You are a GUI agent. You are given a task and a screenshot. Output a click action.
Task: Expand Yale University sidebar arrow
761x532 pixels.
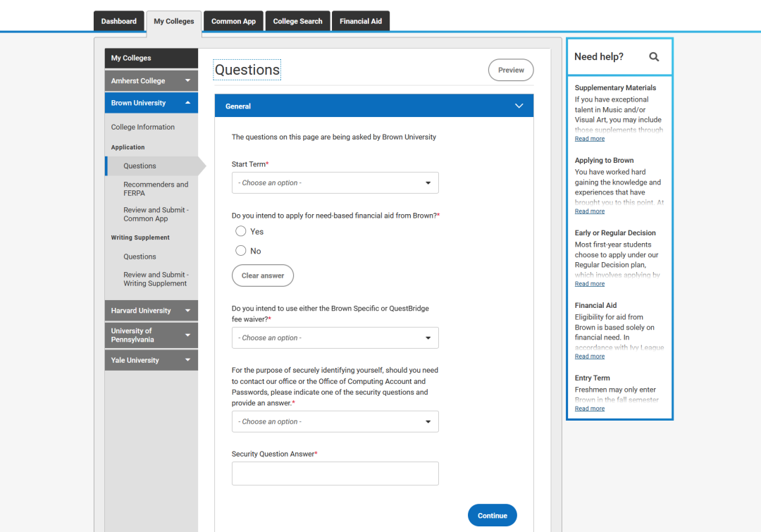[188, 359]
